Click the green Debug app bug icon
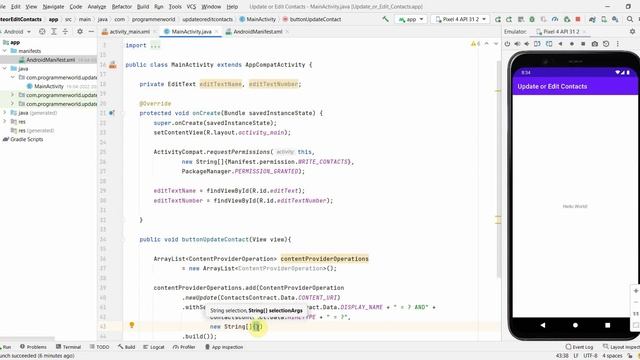This screenshot has height=360, width=640. (532, 19)
